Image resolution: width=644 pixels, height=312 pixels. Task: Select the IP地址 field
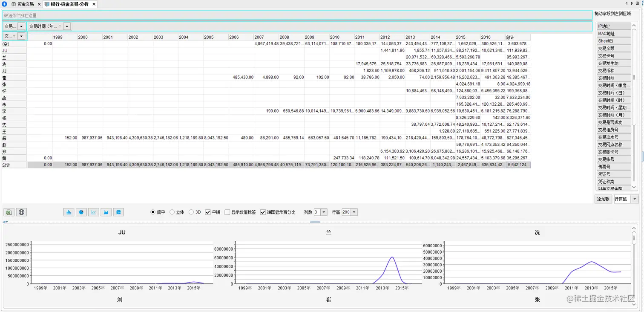(614, 26)
